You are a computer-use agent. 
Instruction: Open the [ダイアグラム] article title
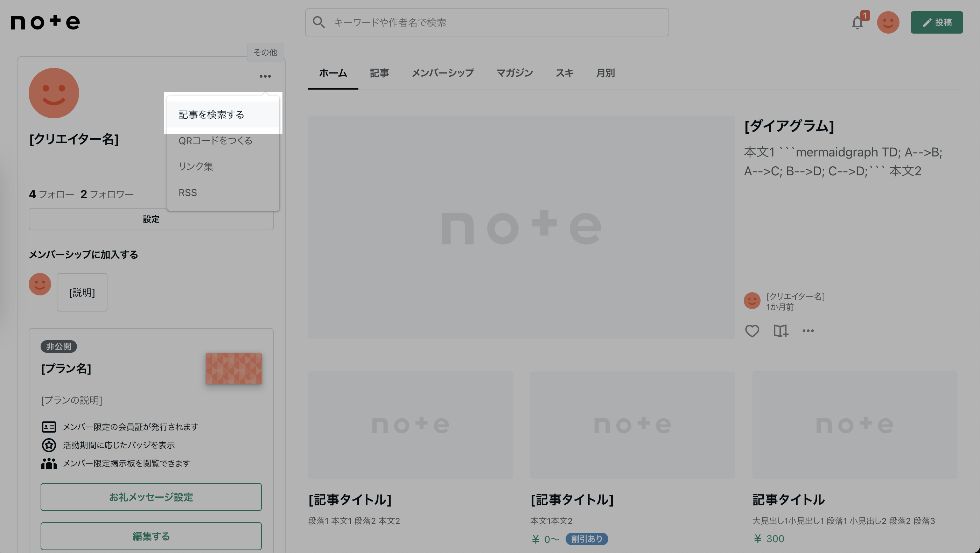coord(789,126)
